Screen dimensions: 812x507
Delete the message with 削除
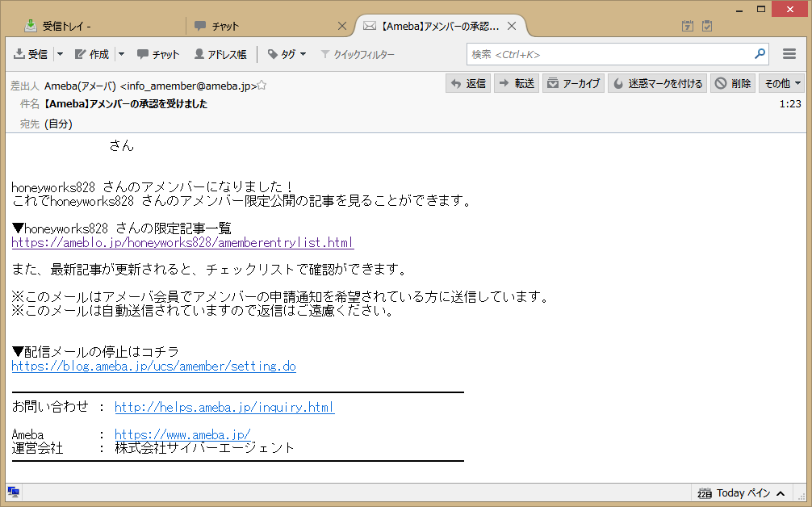733,83
